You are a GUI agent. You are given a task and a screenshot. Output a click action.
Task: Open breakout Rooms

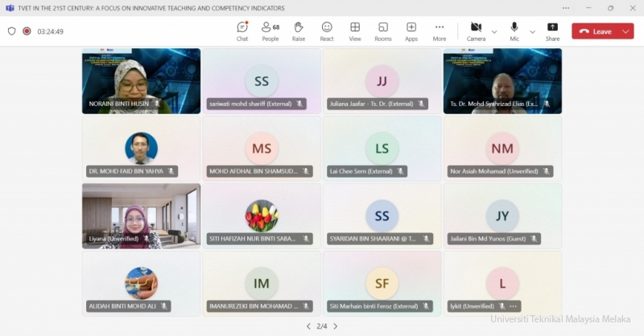[383, 31]
